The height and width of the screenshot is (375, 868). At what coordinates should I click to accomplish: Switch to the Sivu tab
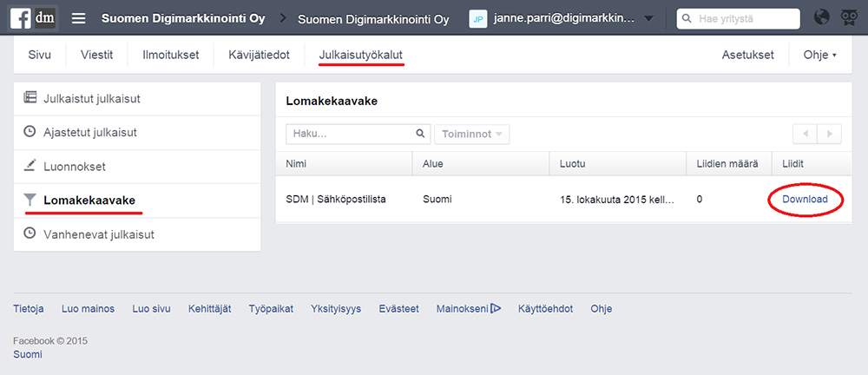point(39,55)
